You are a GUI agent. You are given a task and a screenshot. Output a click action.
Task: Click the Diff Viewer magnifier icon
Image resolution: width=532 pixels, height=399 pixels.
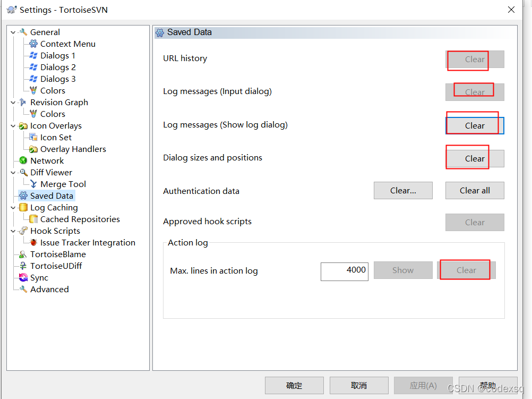(23, 173)
